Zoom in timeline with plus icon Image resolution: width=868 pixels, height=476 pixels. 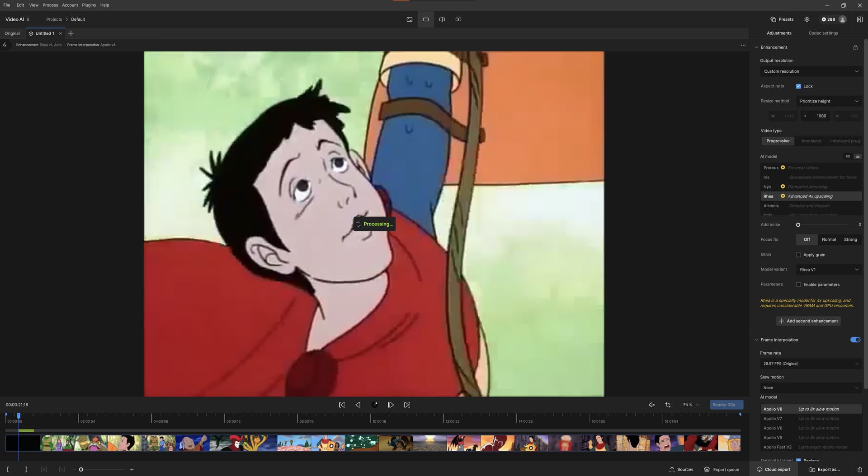(132, 470)
